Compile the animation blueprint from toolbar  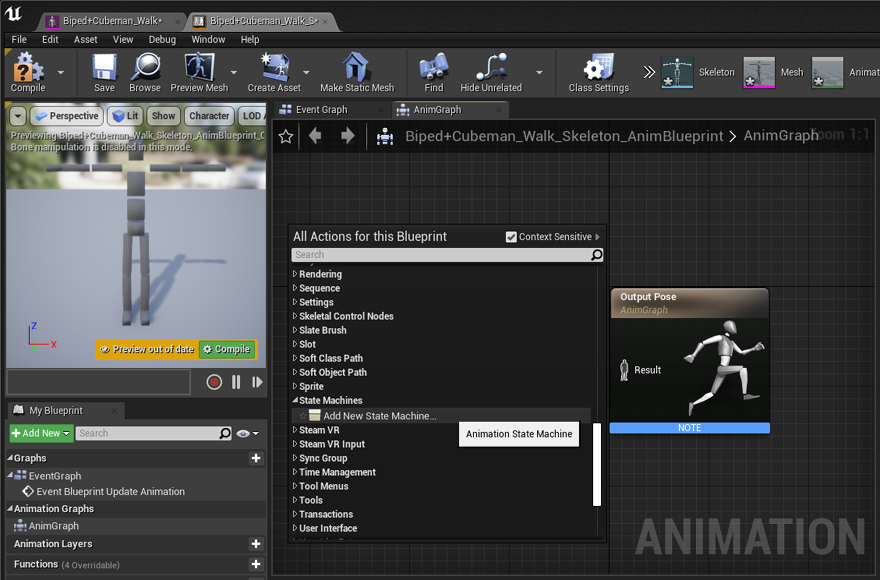pyautogui.click(x=28, y=72)
